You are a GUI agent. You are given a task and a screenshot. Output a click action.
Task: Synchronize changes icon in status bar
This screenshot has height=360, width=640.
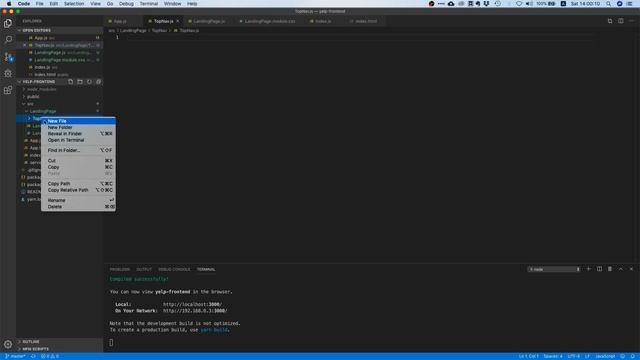(33, 356)
